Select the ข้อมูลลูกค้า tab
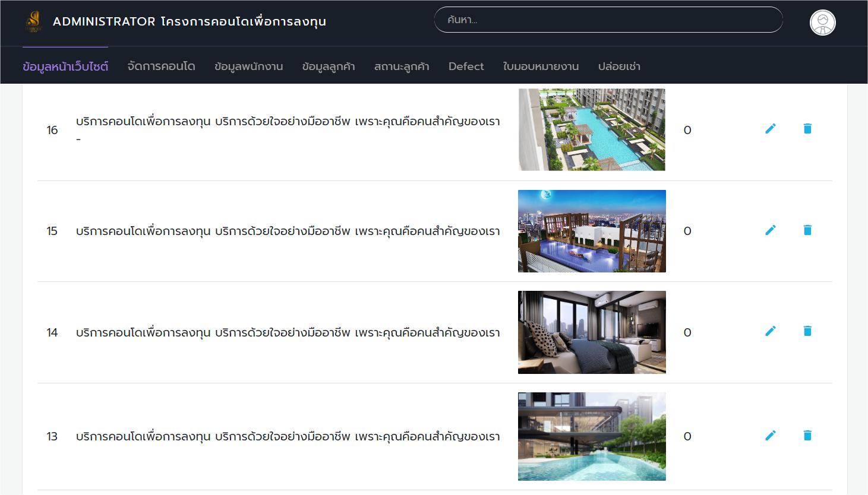The image size is (868, 495). [x=328, y=66]
